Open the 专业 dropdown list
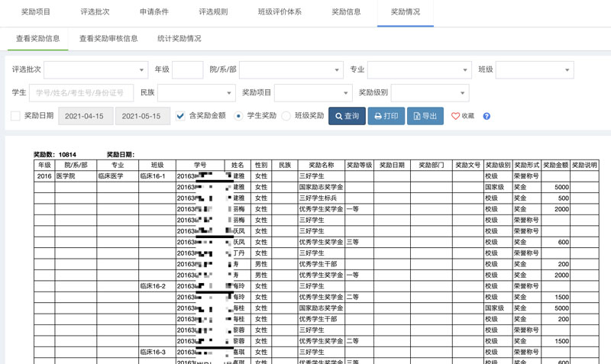The height and width of the screenshot is (364, 611). click(x=419, y=69)
